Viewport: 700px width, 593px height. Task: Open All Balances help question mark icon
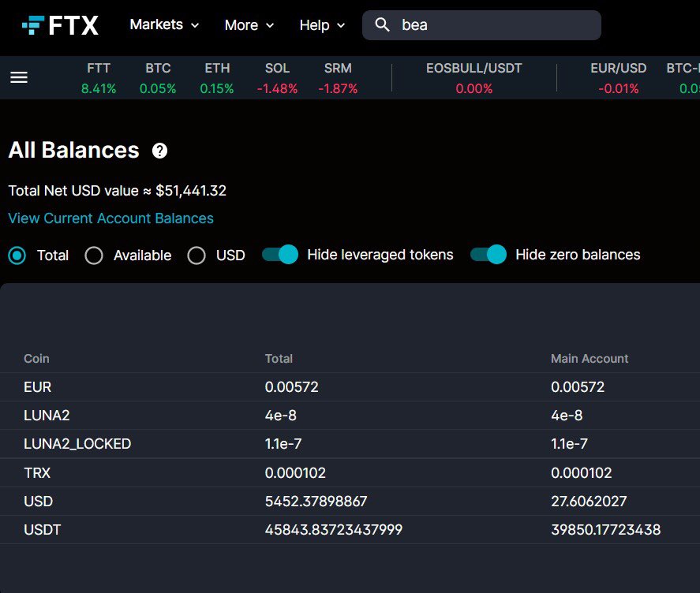(x=160, y=151)
